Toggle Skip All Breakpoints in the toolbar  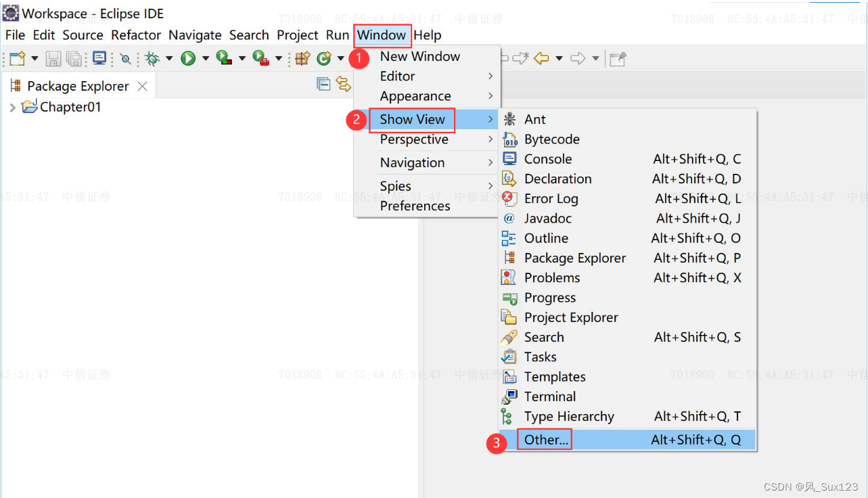coord(125,59)
